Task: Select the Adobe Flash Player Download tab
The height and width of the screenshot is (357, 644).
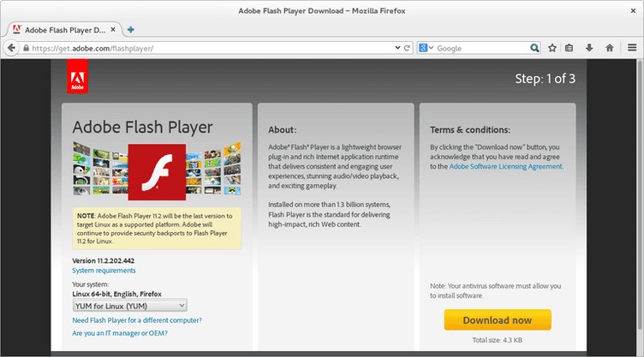Action: (x=65, y=30)
